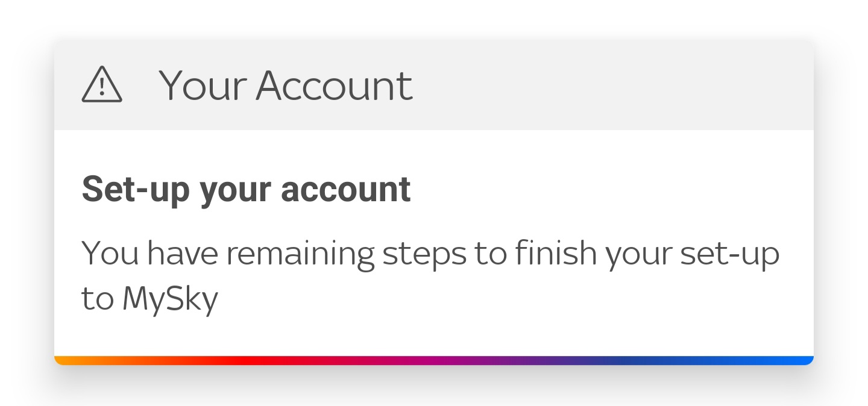Click the warning triangle icon
Viewport: 868px width, 406px height.
(102, 85)
